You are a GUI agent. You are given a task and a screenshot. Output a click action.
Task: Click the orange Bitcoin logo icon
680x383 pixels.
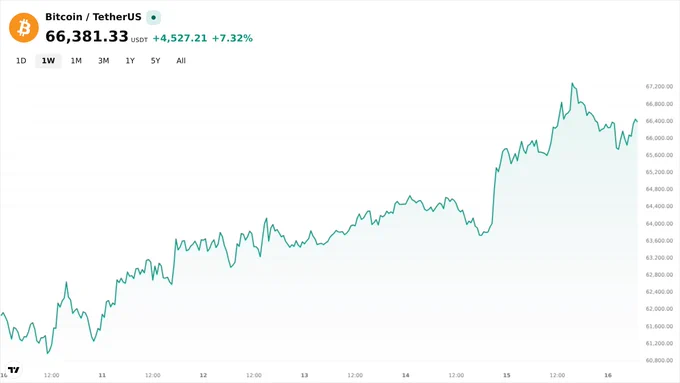(24, 28)
